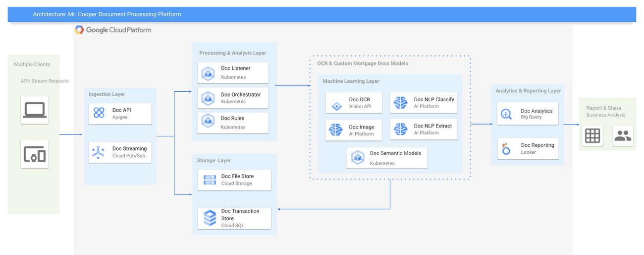The image size is (644, 255).
Task: Click the report table grid icon
Action: [592, 135]
